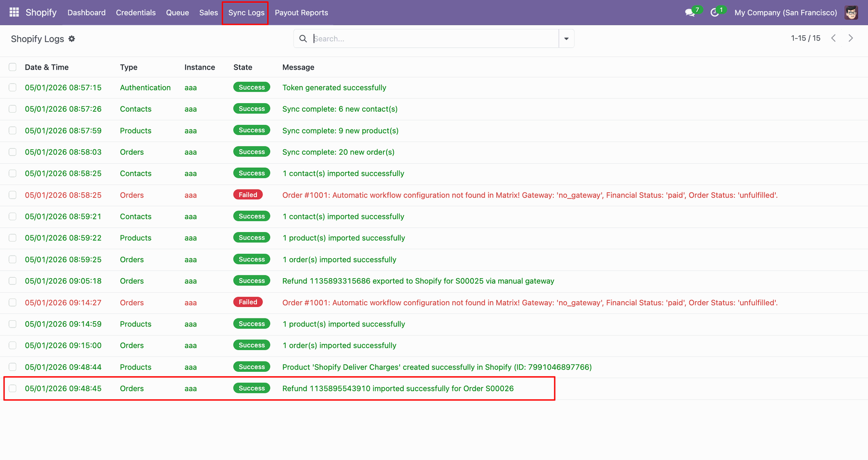Expand the search options dropdown arrow
The image size is (868, 460).
point(566,38)
